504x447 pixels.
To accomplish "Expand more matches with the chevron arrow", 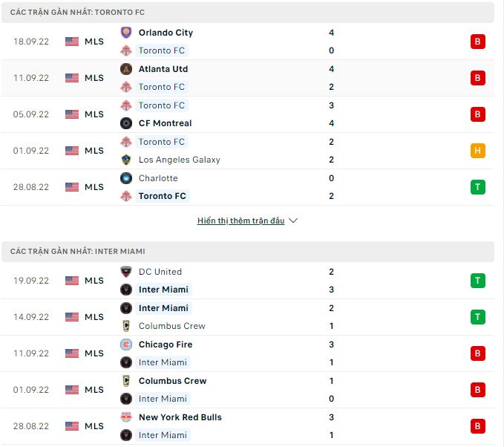I will (x=292, y=221).
